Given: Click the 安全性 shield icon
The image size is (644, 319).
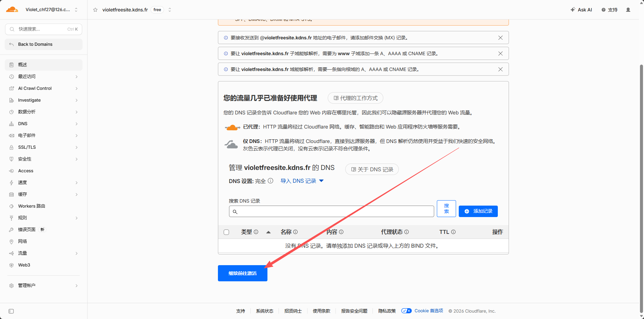Looking at the screenshot, I should coord(11,159).
